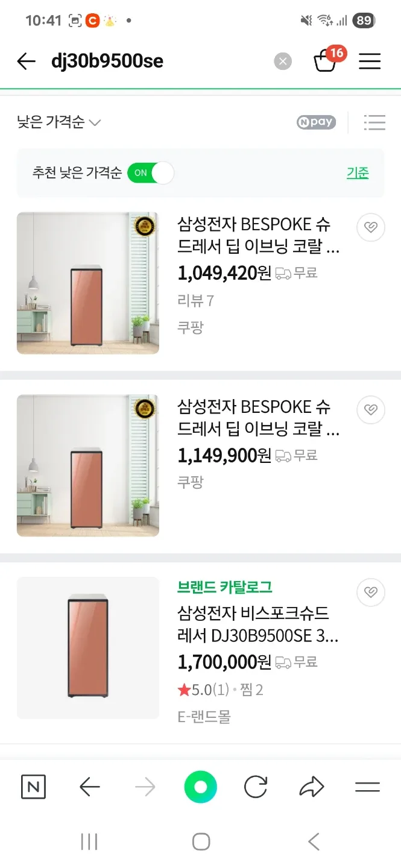Open the 기준 link
Screen dimensions: 401x868
tap(358, 173)
